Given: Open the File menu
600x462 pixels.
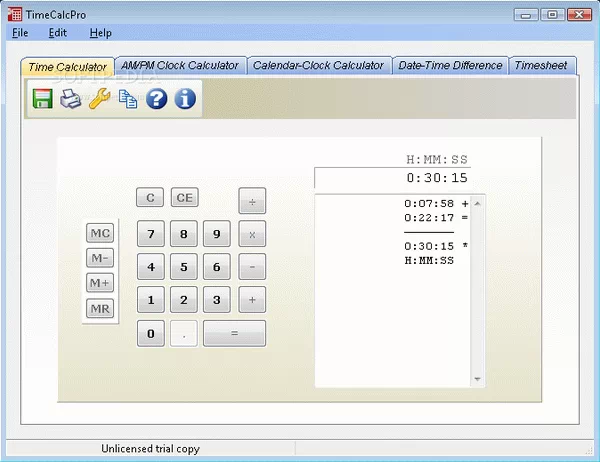Looking at the screenshot, I should tap(20, 33).
